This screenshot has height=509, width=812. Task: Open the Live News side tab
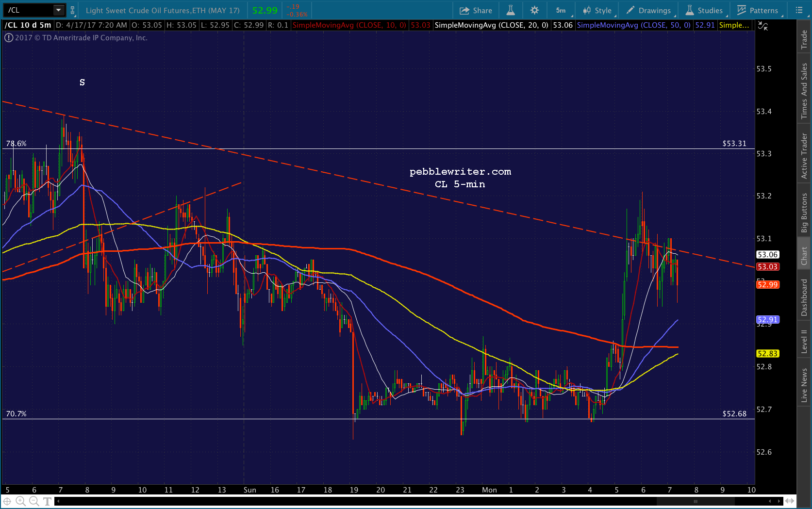pos(804,385)
